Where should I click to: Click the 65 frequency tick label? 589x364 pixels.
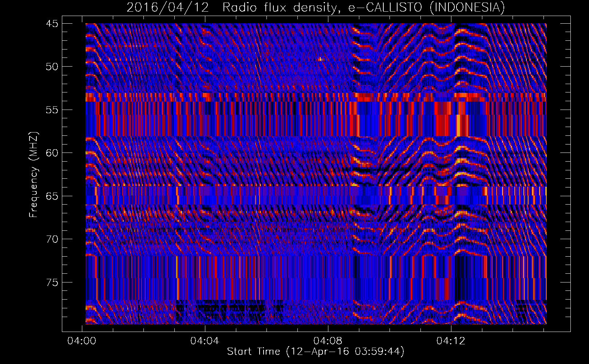pos(52,196)
